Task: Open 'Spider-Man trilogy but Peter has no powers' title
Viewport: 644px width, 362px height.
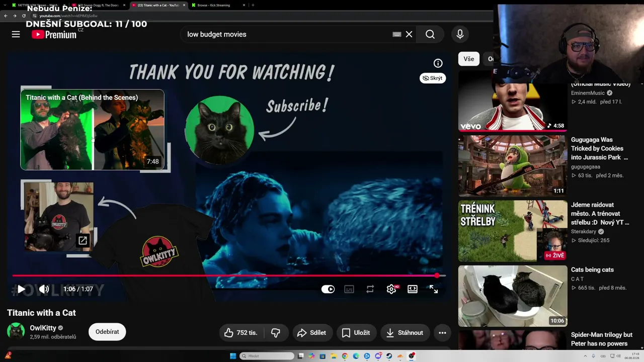Action: (602, 339)
